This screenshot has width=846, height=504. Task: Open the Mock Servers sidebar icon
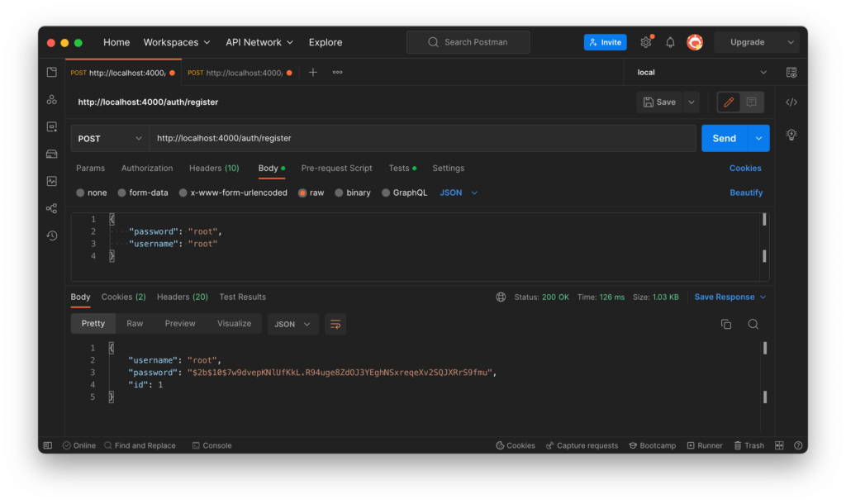tap(52, 155)
